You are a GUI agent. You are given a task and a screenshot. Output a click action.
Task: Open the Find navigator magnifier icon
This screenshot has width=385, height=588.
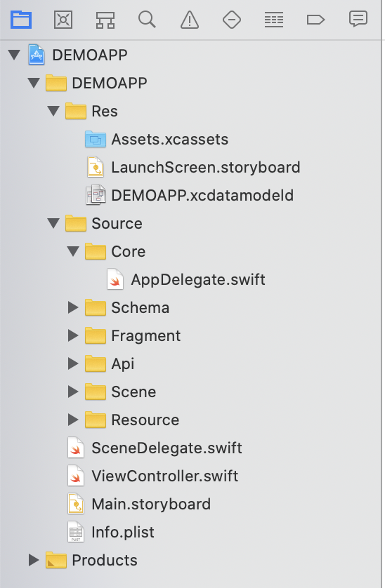pos(147,20)
